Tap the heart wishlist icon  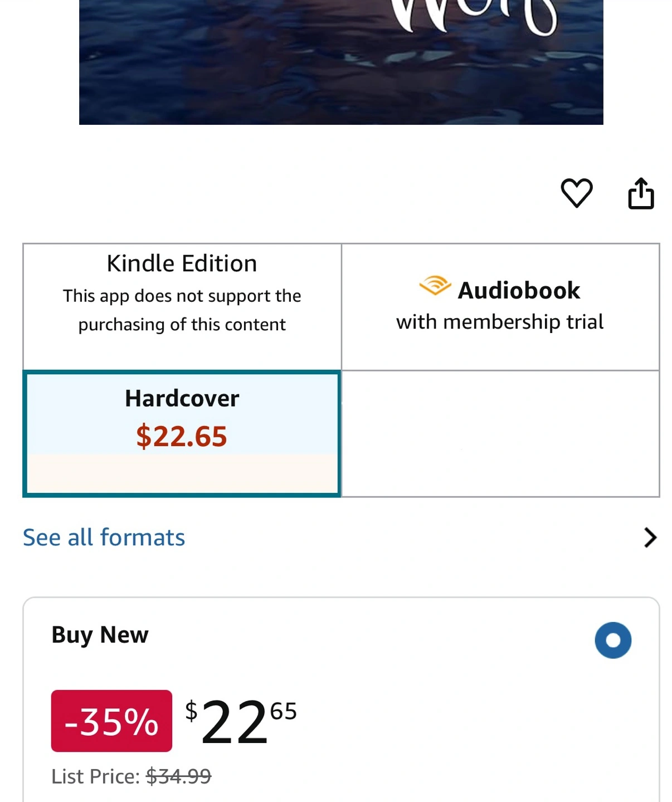(576, 193)
